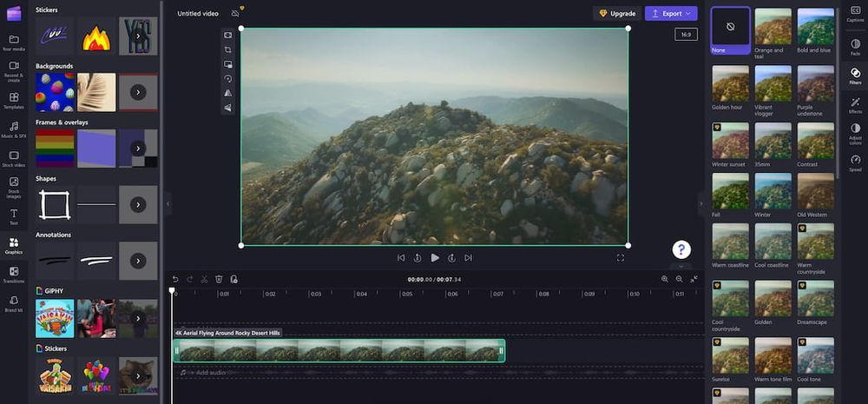Click the Rotate icon in the preview toolbar
The width and height of the screenshot is (868, 404).
[x=228, y=78]
